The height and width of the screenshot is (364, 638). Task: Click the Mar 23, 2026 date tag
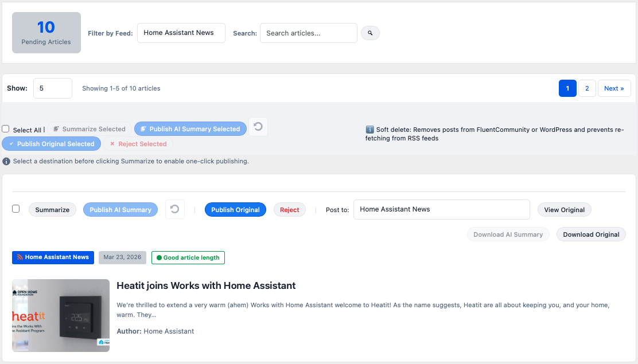(122, 257)
